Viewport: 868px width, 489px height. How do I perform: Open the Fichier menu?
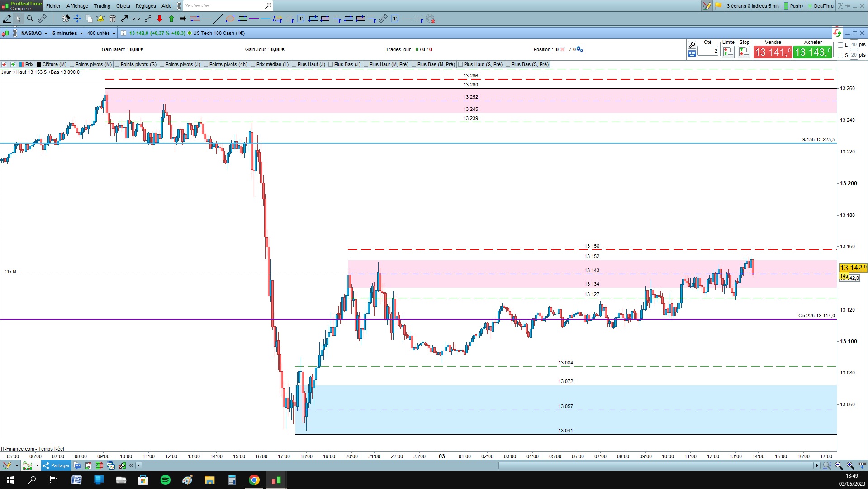tap(53, 6)
